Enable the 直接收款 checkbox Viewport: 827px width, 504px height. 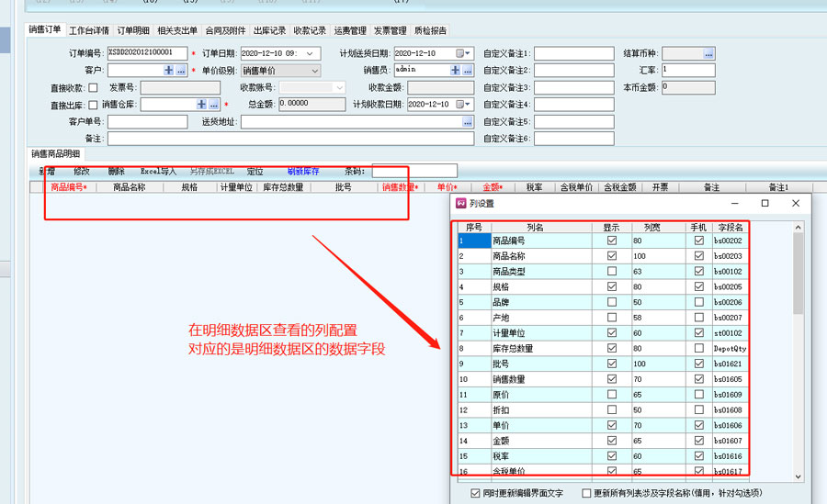pyautogui.click(x=93, y=88)
